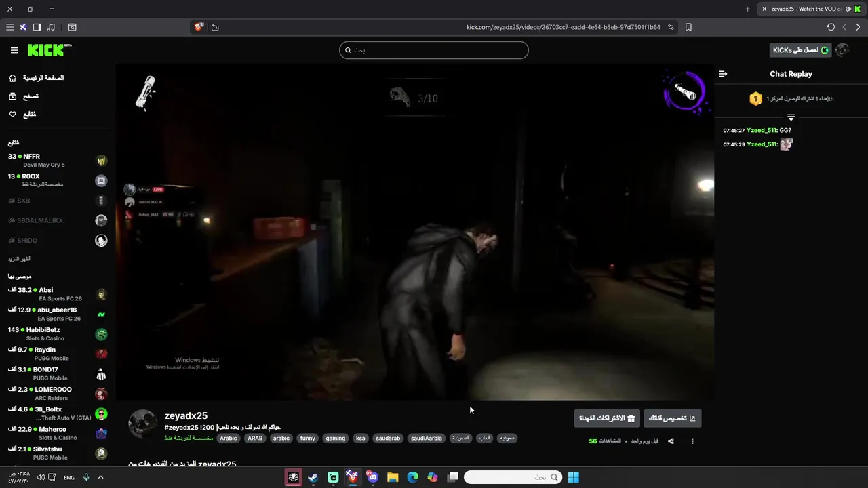The height and width of the screenshot is (488, 868).
Task: Open Discord from the taskbar
Action: (372, 477)
